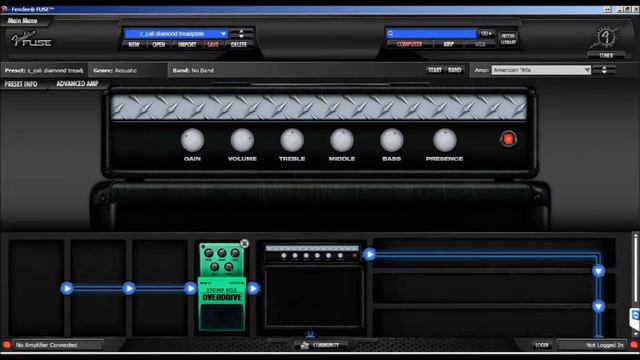Save the current preset with SAVE
The image size is (640, 360).
point(213,44)
